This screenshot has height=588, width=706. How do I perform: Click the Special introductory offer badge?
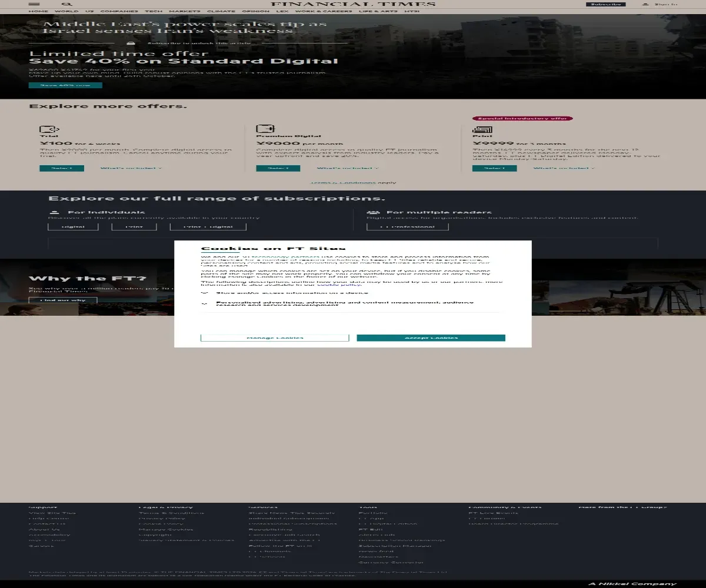(x=522, y=118)
